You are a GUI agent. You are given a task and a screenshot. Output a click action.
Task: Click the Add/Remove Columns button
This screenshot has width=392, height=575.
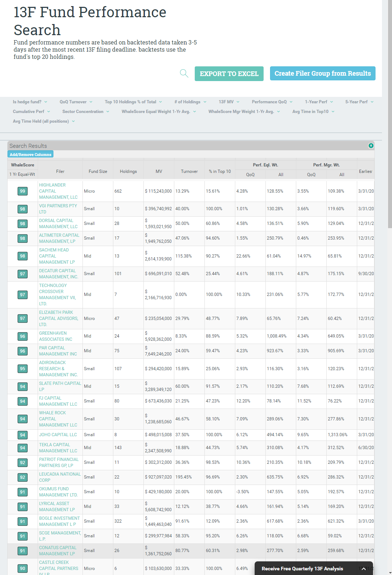coord(30,155)
